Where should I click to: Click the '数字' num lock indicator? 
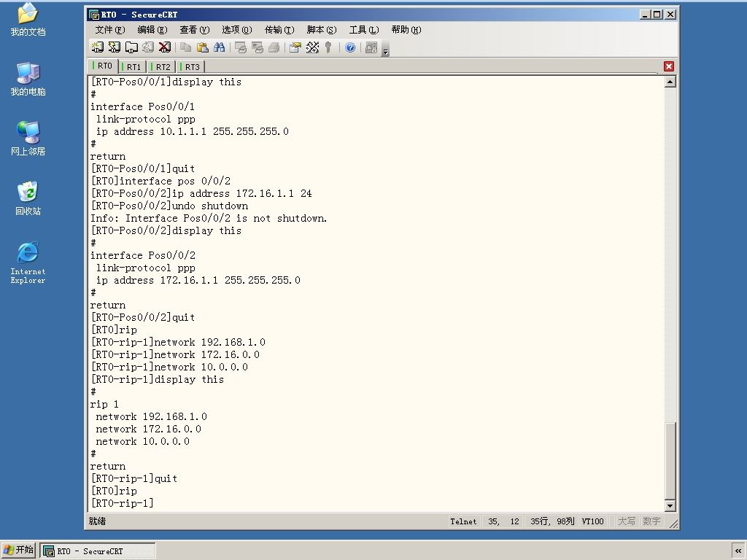coord(651,521)
